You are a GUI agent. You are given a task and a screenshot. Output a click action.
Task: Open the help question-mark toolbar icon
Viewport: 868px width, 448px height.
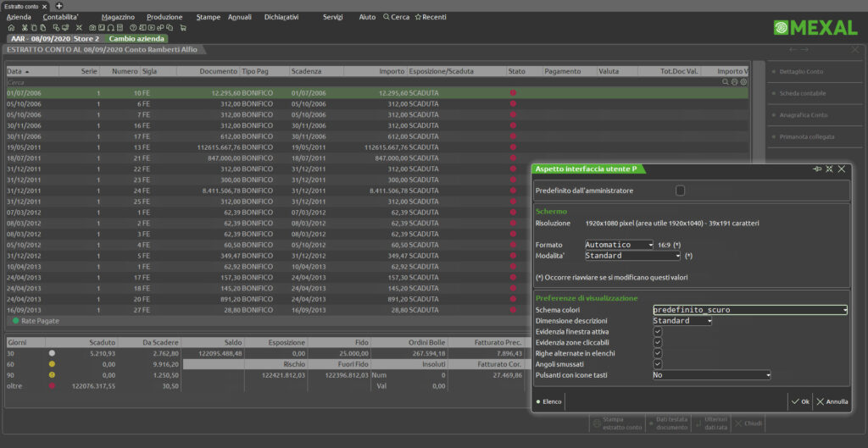[133, 28]
